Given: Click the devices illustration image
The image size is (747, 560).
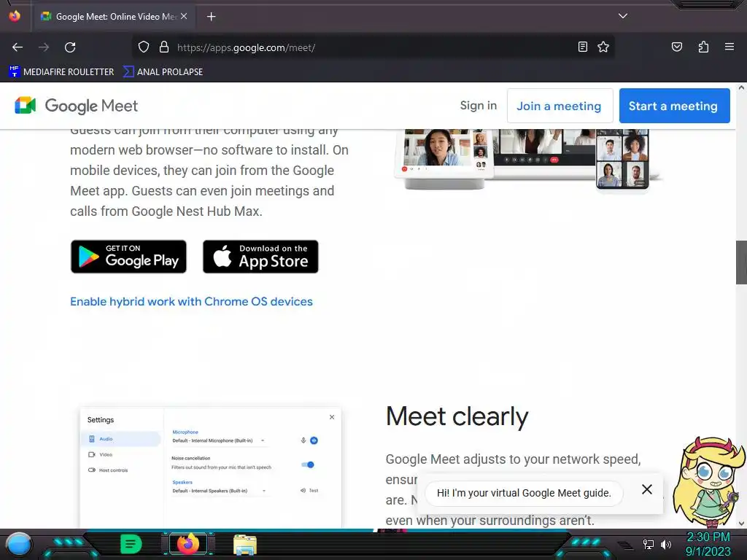Looking at the screenshot, I should point(529,160).
